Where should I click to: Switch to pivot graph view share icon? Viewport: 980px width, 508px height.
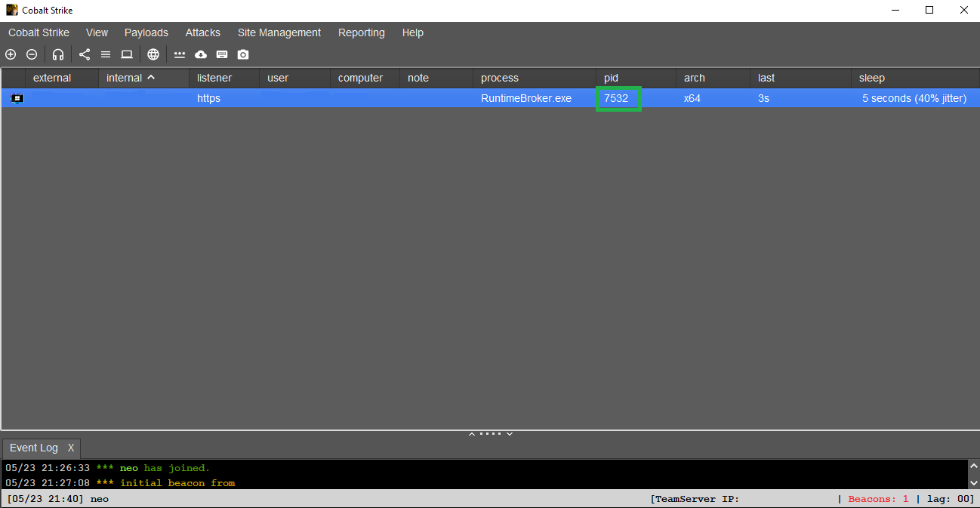click(x=85, y=54)
